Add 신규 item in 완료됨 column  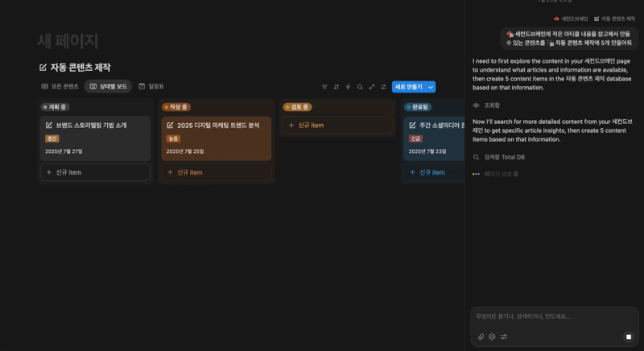434,172
